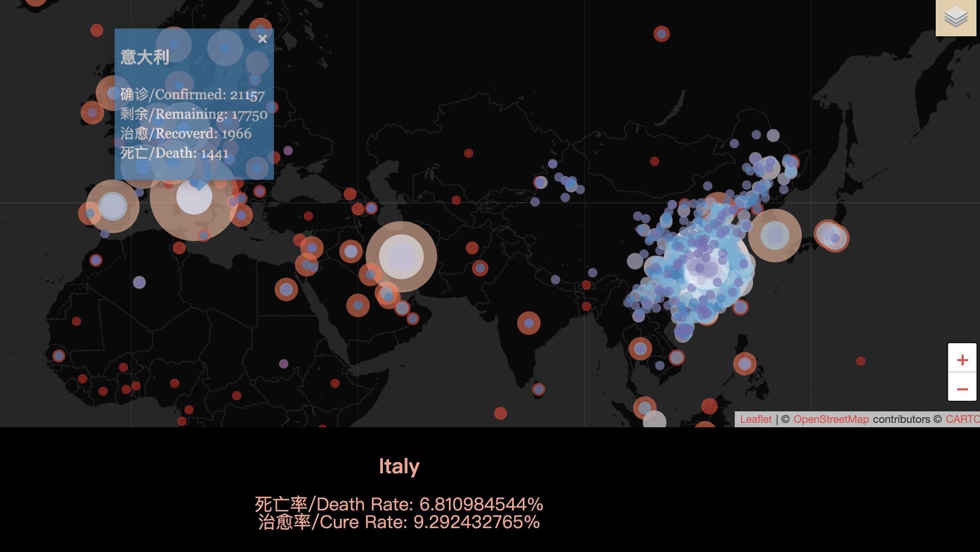Select the Thailand outbreak circle
The image size is (980, 552).
[x=640, y=349]
